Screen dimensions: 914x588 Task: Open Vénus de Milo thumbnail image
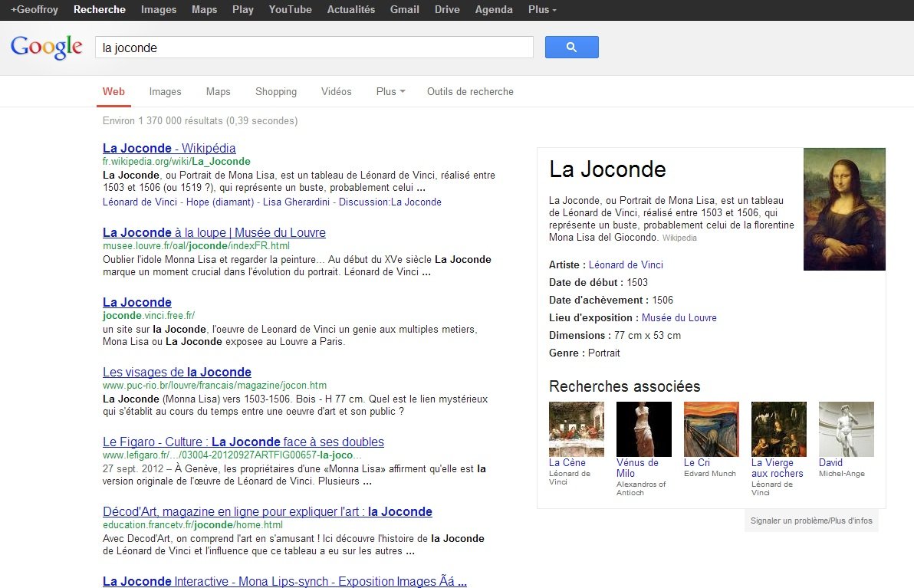coord(643,429)
